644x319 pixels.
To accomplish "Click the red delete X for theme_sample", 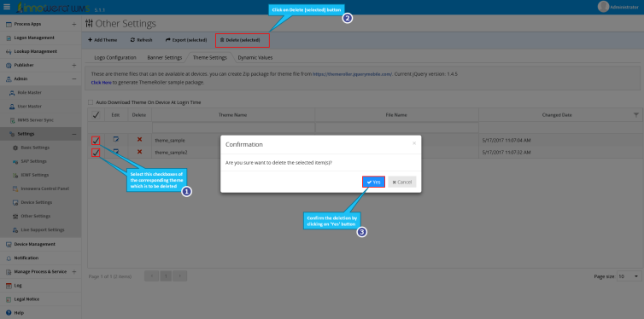I will click(x=139, y=140).
